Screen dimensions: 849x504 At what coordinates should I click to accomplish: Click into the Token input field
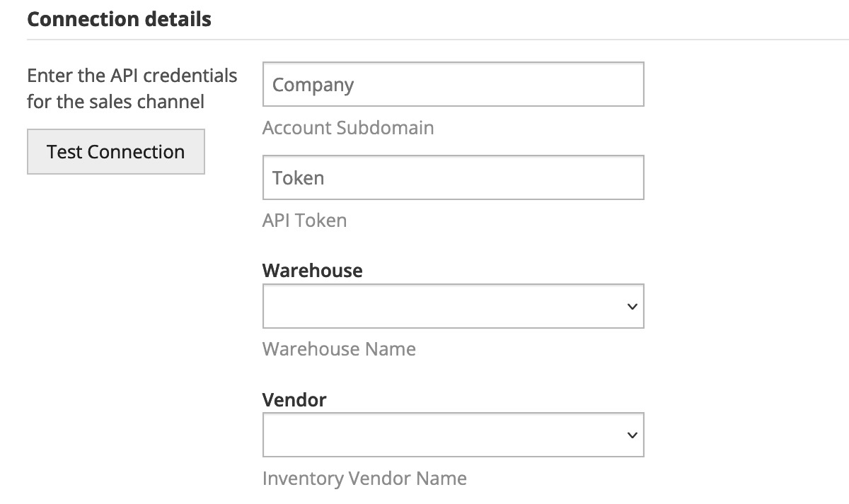click(453, 178)
